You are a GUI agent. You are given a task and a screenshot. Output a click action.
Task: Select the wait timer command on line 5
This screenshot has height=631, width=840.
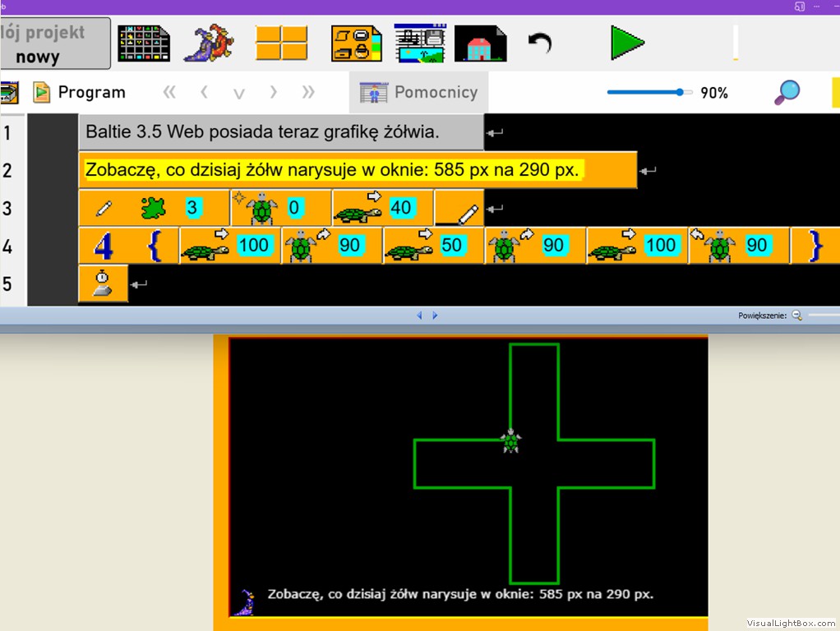103,283
